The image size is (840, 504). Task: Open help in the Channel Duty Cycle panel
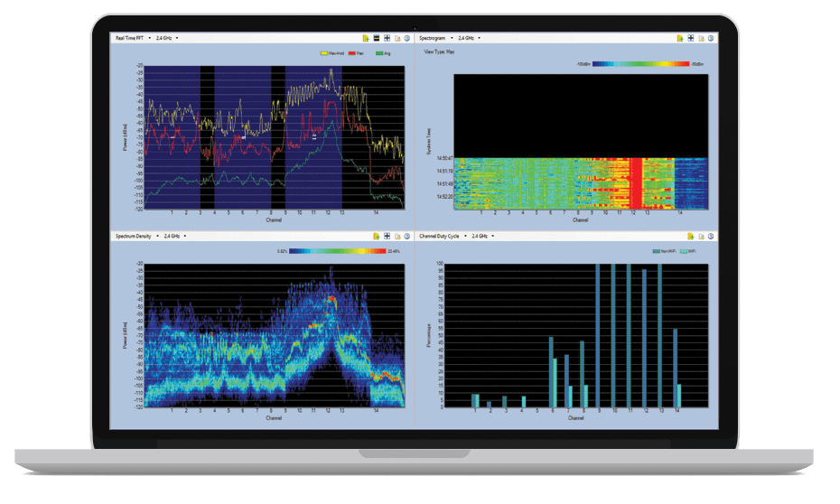(x=711, y=237)
